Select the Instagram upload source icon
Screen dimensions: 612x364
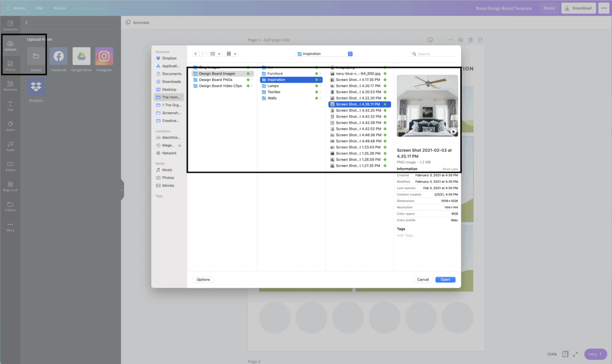tap(104, 56)
